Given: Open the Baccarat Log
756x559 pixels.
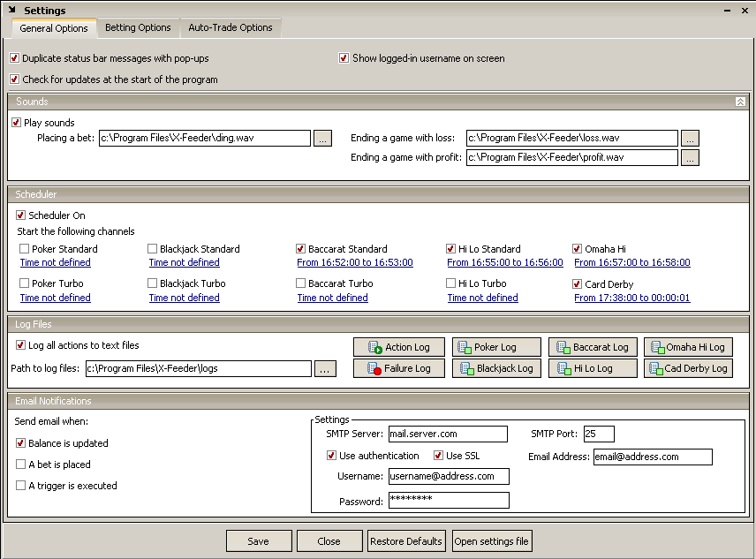Looking at the screenshot, I should [x=593, y=347].
